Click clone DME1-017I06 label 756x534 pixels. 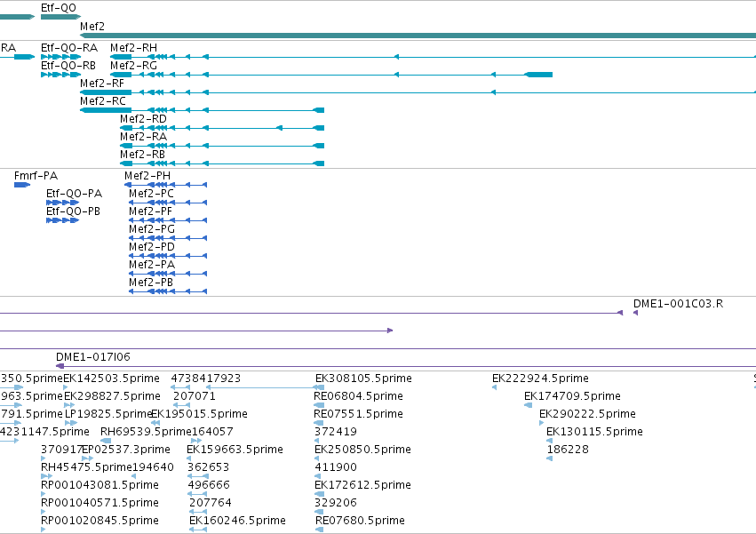pyautogui.click(x=93, y=357)
